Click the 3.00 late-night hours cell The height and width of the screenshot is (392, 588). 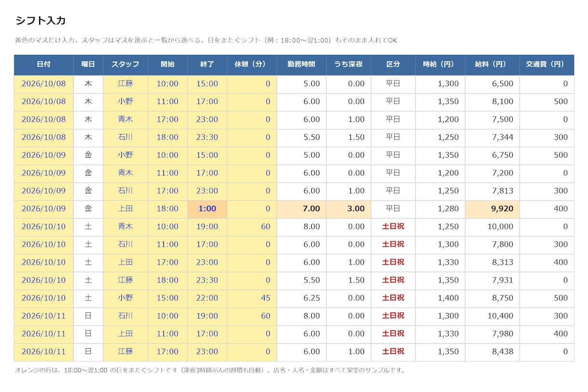coord(348,209)
